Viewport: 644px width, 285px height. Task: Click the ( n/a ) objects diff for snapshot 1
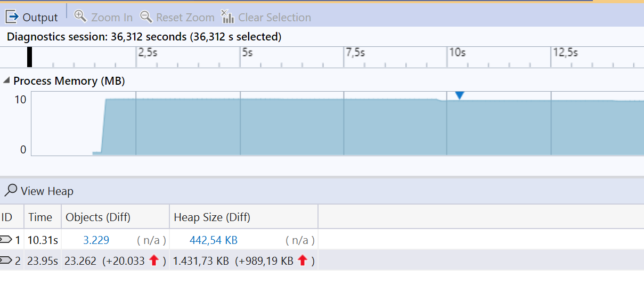point(151,240)
